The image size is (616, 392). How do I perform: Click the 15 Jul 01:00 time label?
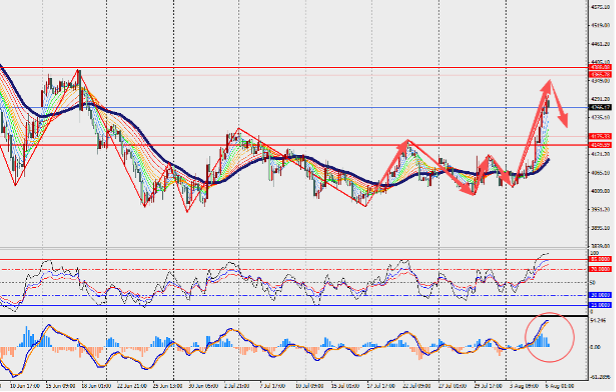point(346,386)
